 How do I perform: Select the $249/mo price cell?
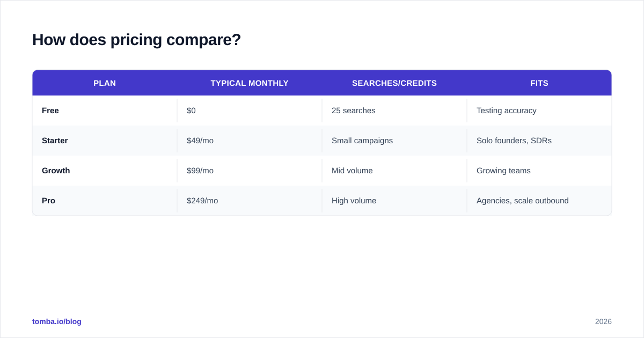(x=250, y=201)
